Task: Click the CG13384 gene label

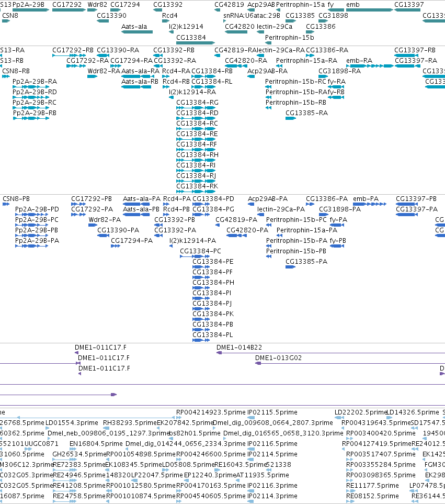Action: point(191,37)
